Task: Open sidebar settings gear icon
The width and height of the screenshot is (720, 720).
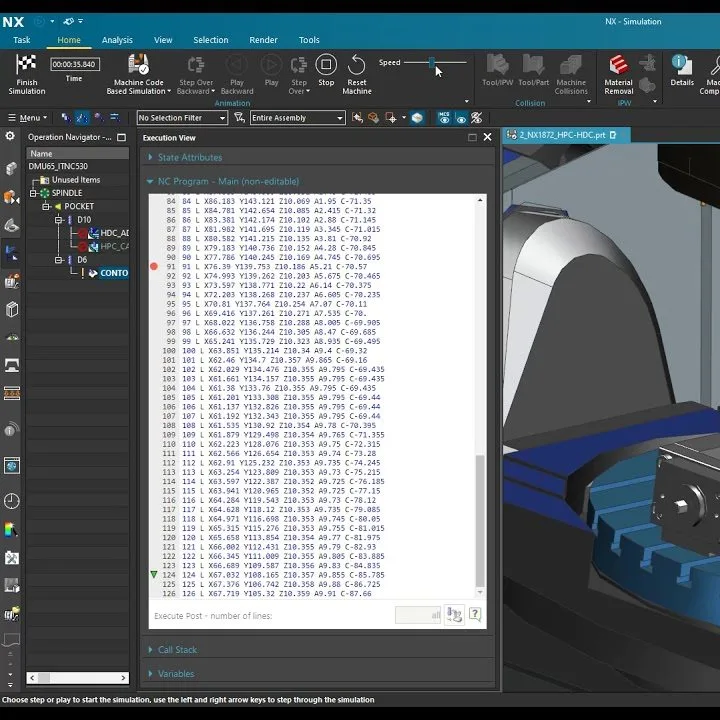Action: pos(10,136)
